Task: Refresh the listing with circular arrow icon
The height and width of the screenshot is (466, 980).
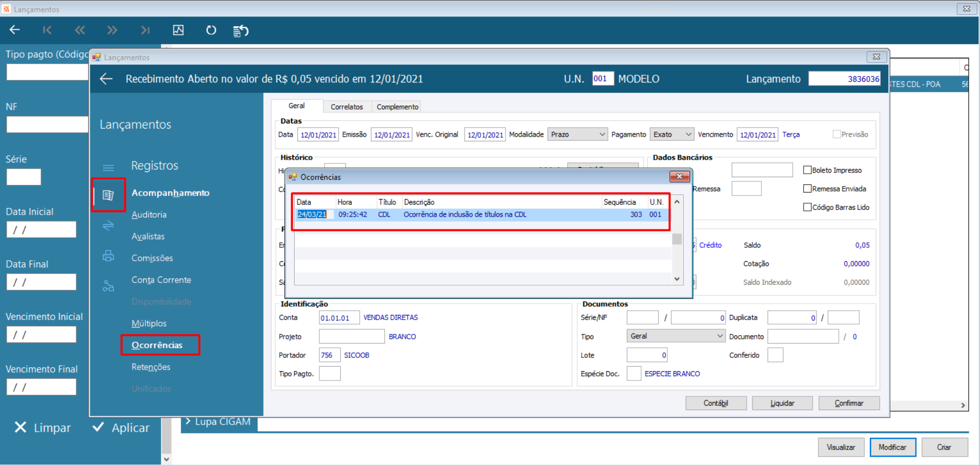Action: (211, 30)
